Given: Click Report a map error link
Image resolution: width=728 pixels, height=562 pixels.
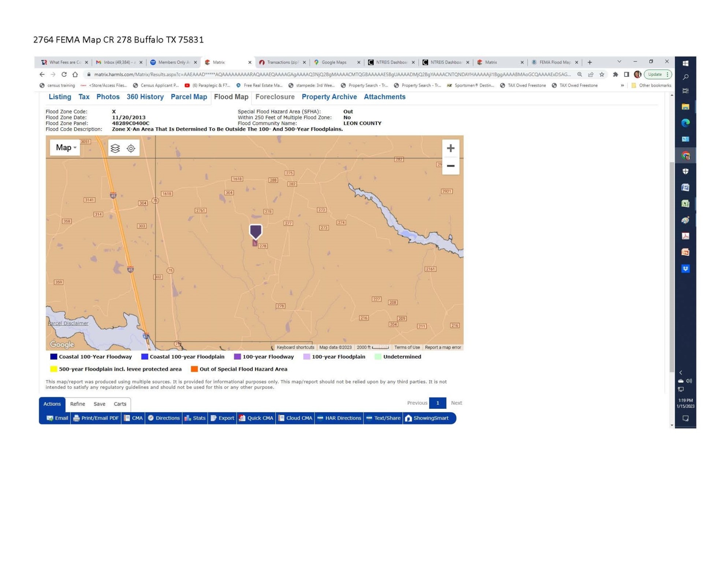Looking at the screenshot, I should (x=443, y=347).
